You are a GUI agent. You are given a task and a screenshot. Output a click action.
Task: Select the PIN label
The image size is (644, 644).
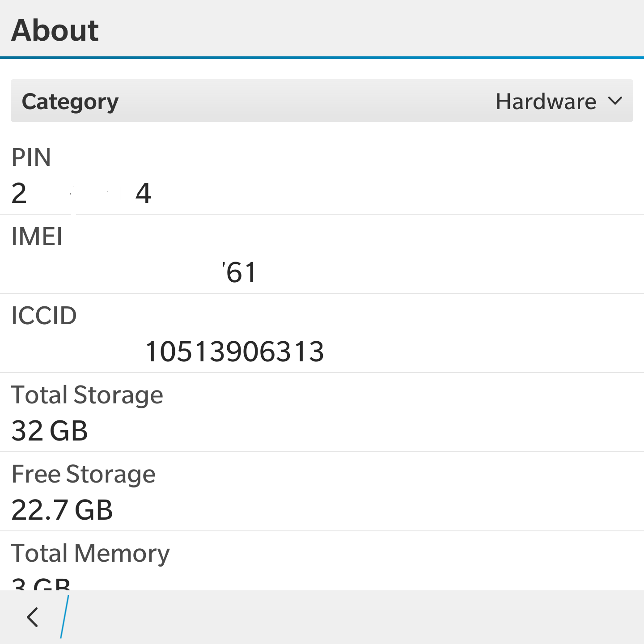pyautogui.click(x=31, y=157)
